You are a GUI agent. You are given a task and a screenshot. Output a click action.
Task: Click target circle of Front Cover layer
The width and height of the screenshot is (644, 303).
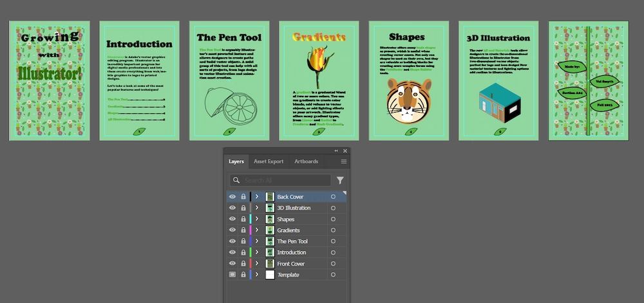point(333,263)
